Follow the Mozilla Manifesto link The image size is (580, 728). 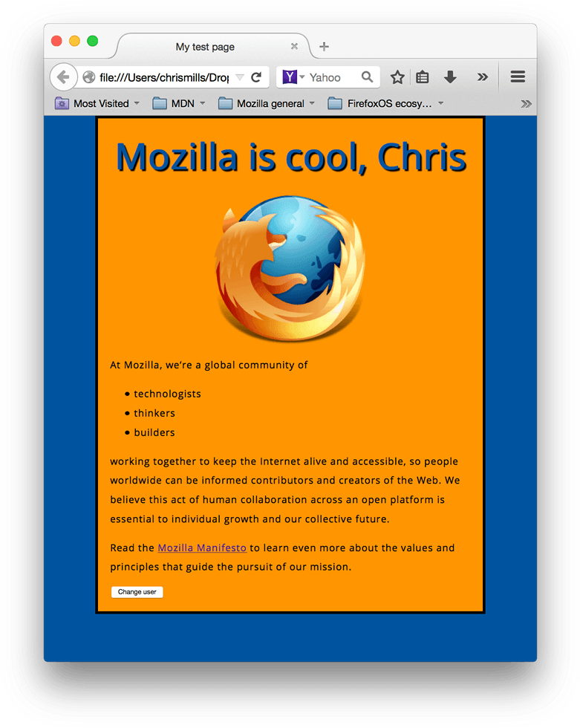click(202, 548)
